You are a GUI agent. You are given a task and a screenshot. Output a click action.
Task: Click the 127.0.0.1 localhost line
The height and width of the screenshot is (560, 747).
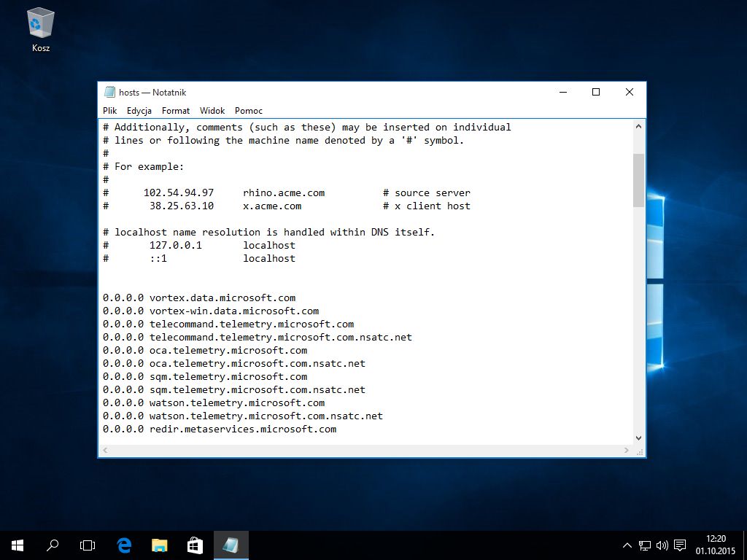point(199,245)
